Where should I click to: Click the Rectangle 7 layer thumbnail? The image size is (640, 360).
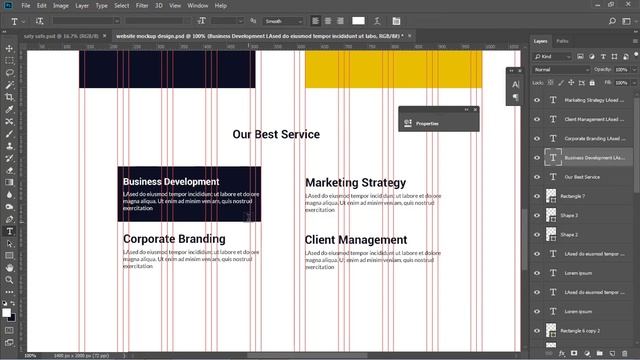pos(551,196)
